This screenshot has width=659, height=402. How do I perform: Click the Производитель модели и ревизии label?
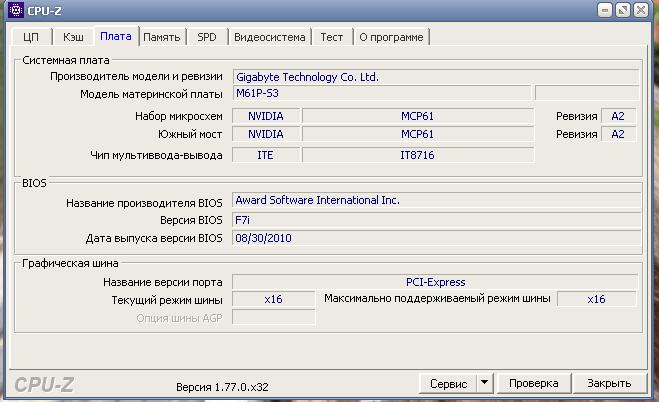coord(136,76)
